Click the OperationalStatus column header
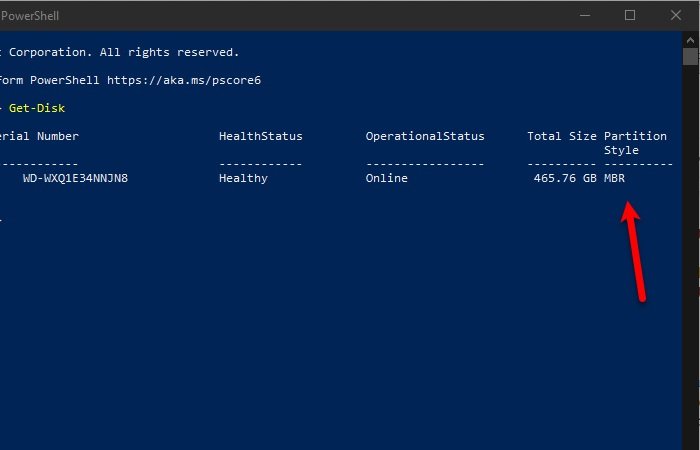 click(424, 136)
